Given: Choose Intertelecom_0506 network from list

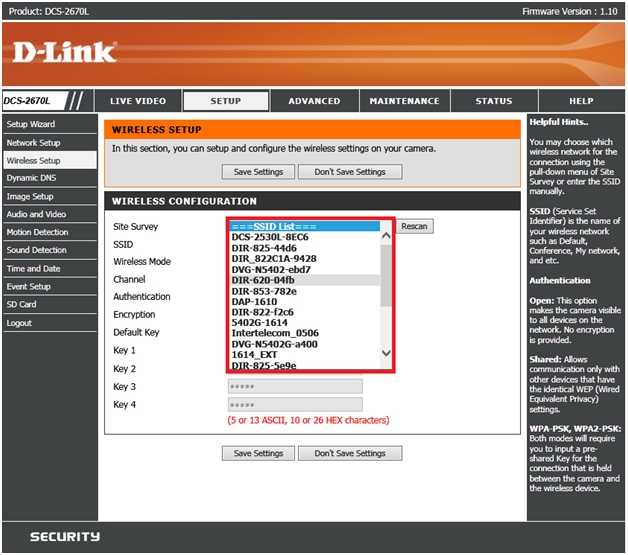Looking at the screenshot, I should pos(275,333).
